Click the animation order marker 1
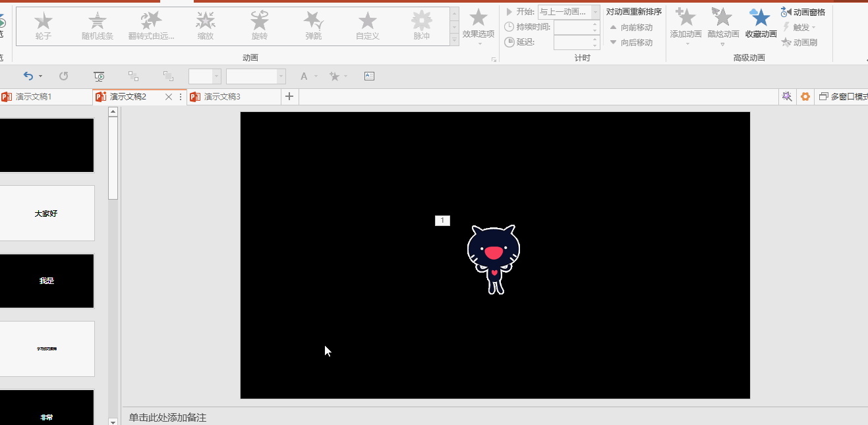The height and width of the screenshot is (425, 868). tap(442, 221)
